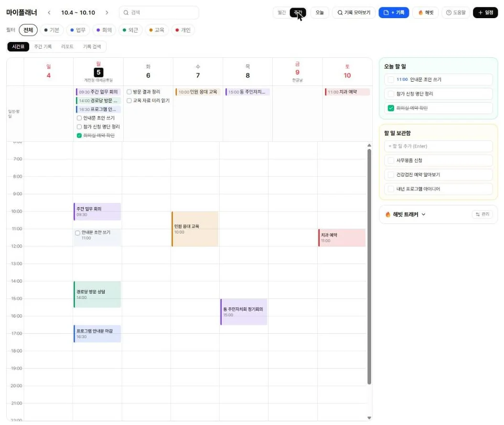Filter by the red 개인 category

tap(183, 30)
